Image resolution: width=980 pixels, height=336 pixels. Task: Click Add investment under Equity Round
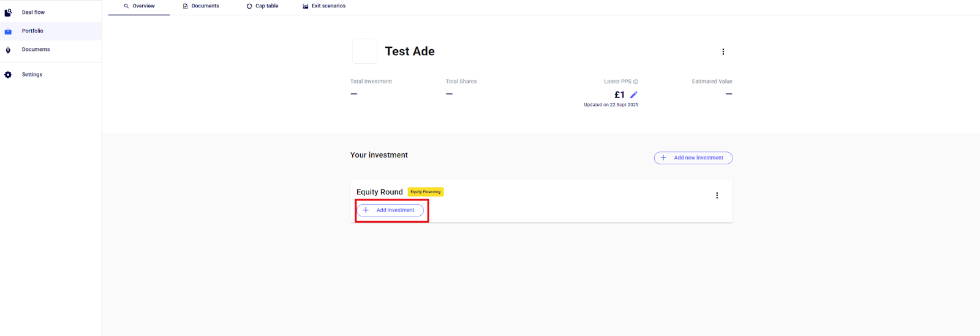pyautogui.click(x=390, y=210)
